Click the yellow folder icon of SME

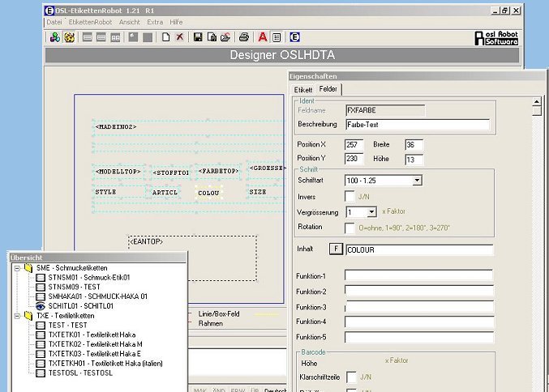pos(28,268)
